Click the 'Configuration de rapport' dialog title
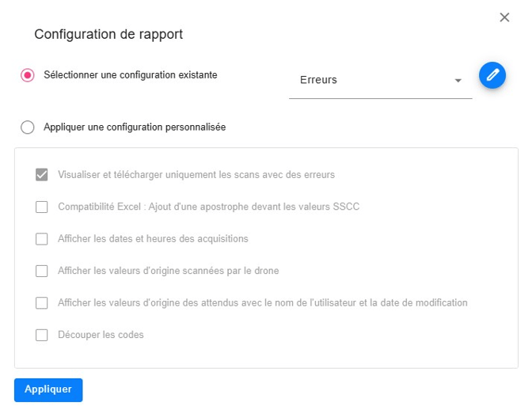 pyautogui.click(x=108, y=35)
